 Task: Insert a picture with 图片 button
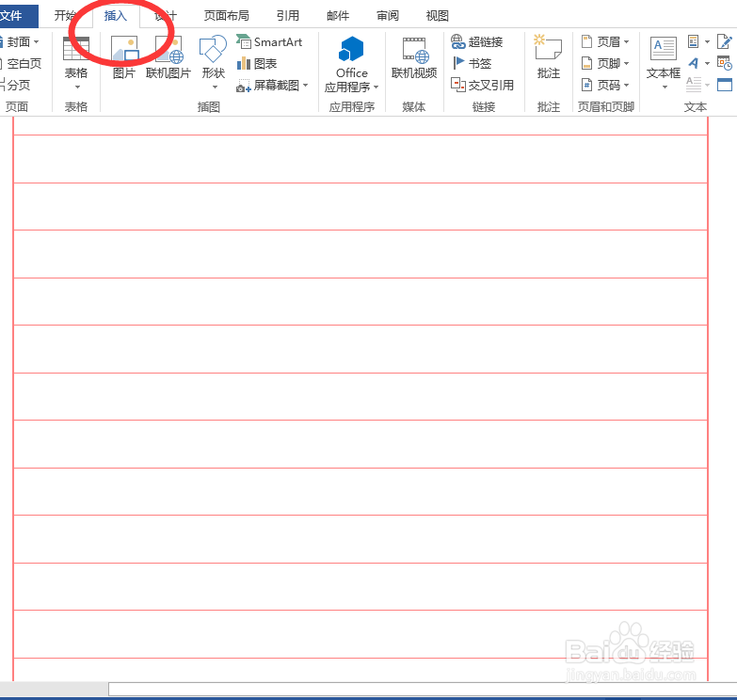(x=124, y=57)
